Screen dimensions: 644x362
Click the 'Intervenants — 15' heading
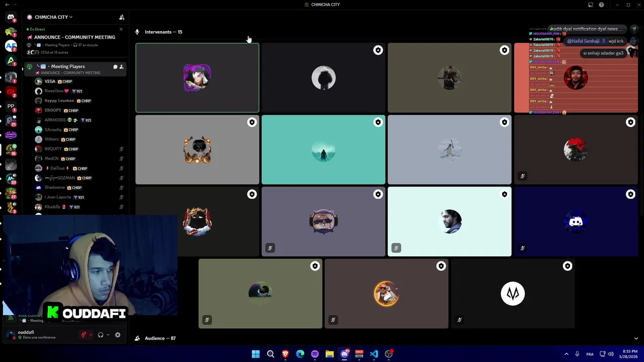164,32
